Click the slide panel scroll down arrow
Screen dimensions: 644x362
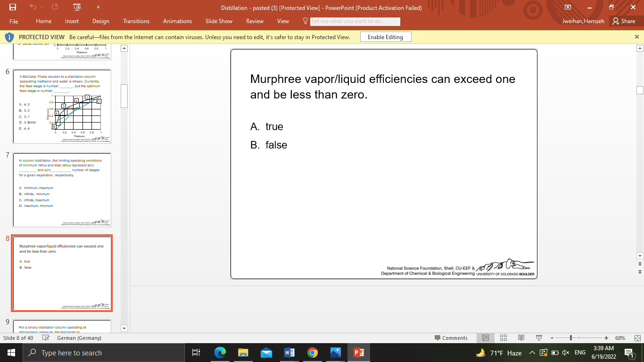pos(124,329)
